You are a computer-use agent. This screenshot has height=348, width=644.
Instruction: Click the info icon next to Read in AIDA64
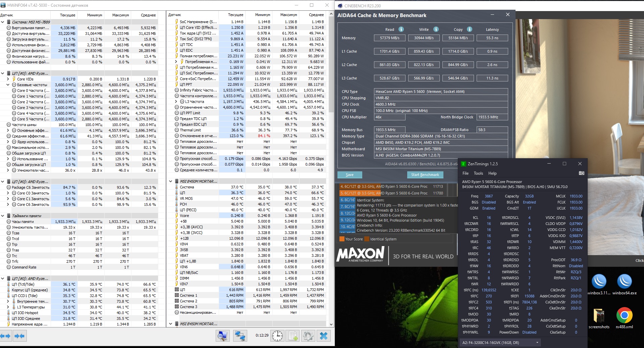[401, 29]
